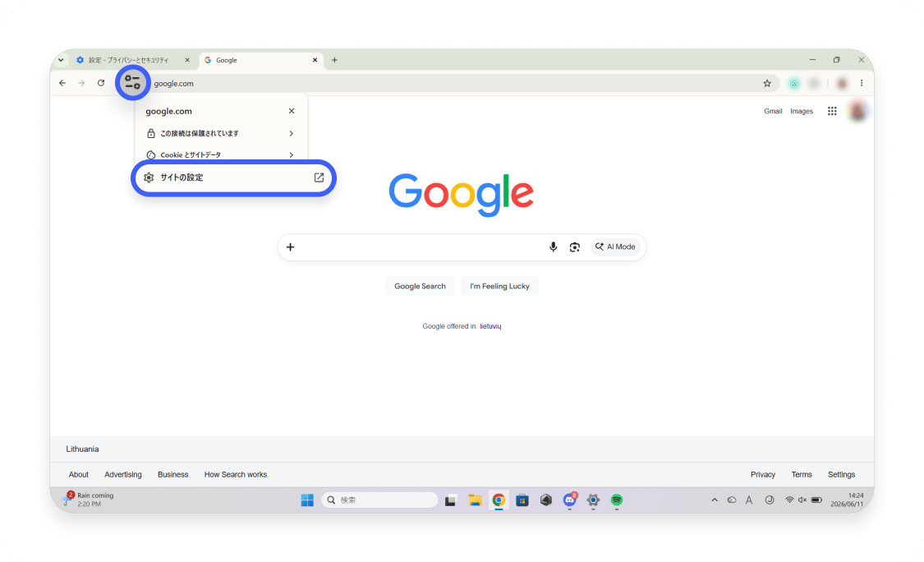The image size is (924, 562).
Task: Click the Chrome taskbar icon
Action: click(x=499, y=500)
